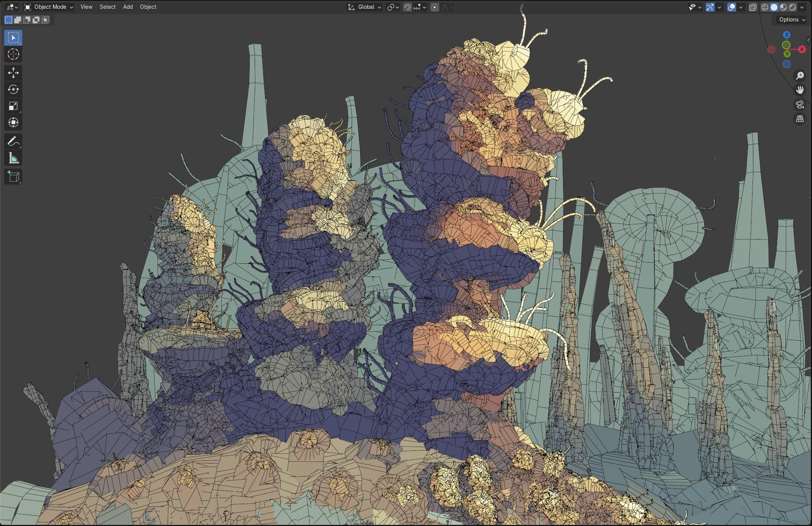The image size is (812, 526).
Task: Toggle X-ray mode
Action: point(753,7)
